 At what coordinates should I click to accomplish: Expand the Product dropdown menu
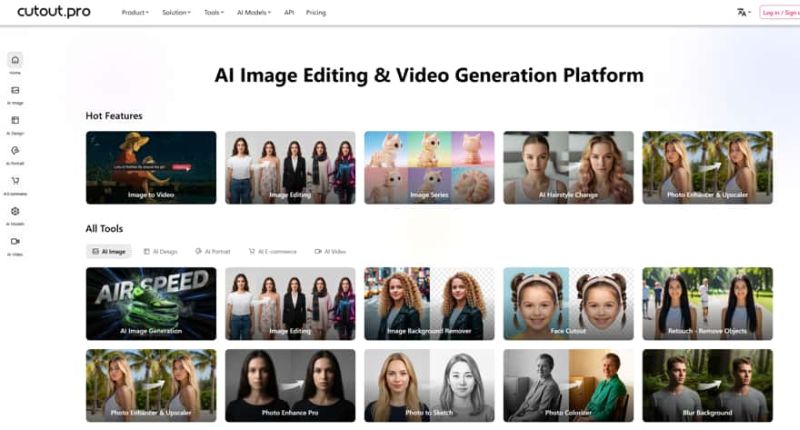(135, 13)
